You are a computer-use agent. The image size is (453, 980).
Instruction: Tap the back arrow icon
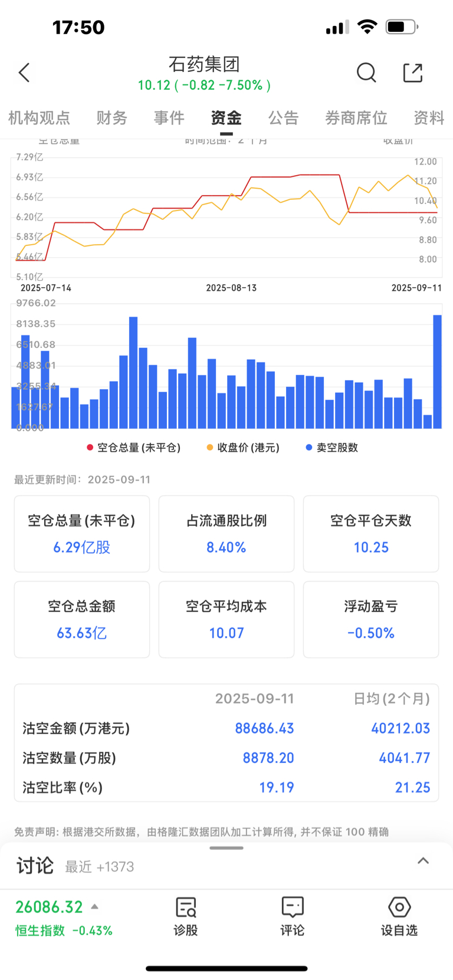24,73
